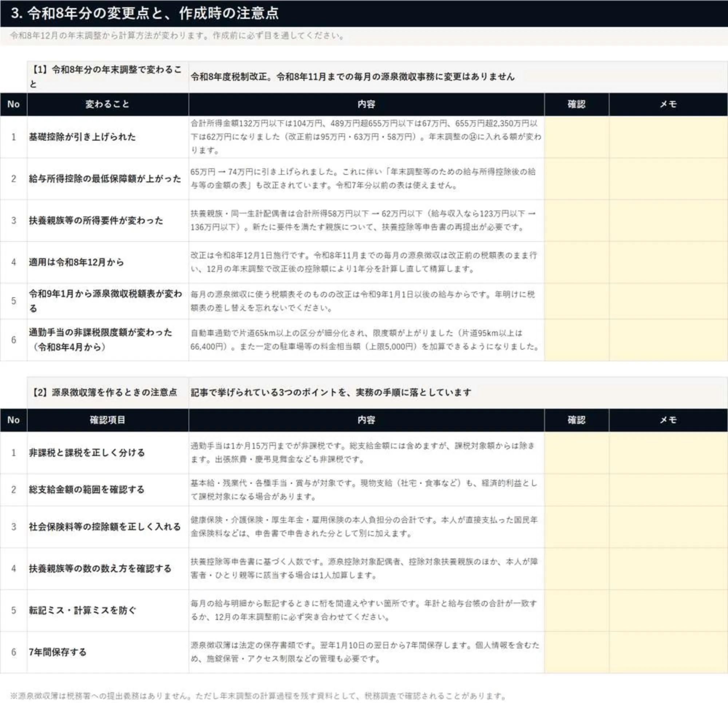Select the cell '給与所得控除の最低保障額が上がった'
Screen dimensions: 728x703
(x=108, y=179)
